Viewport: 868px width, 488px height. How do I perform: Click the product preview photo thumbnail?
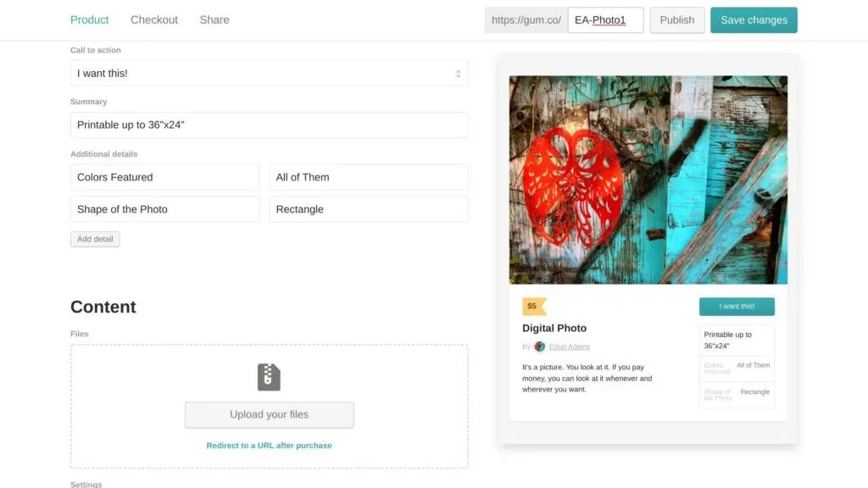pos(648,180)
